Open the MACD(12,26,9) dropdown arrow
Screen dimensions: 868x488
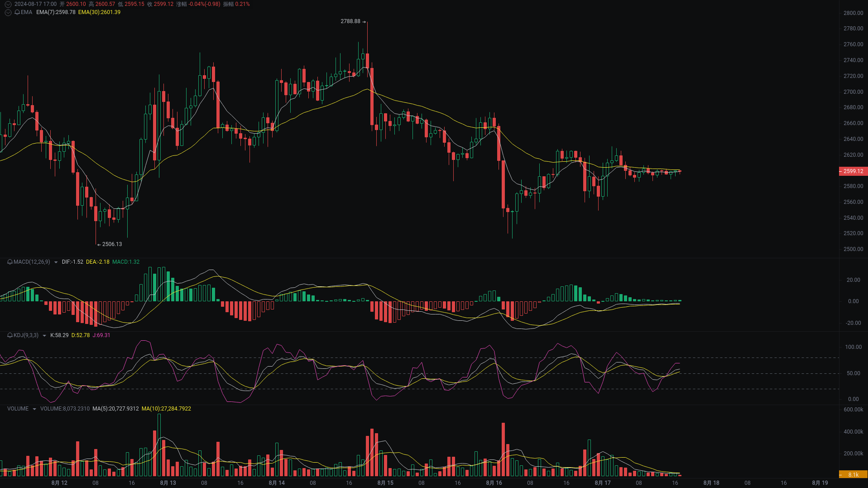[x=55, y=262]
